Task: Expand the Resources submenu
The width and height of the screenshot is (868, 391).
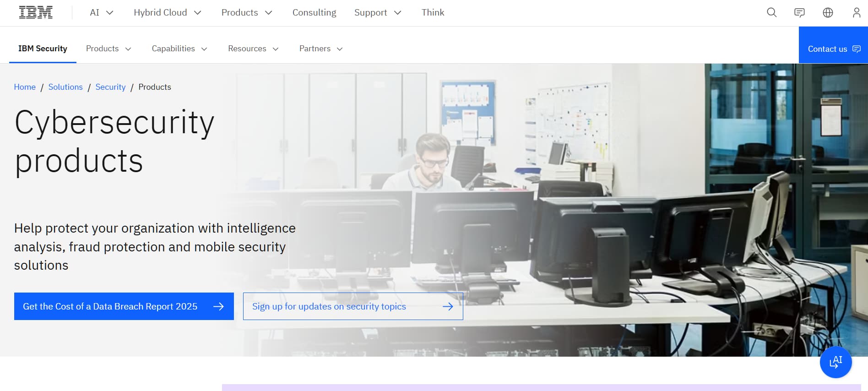Action: (x=253, y=49)
